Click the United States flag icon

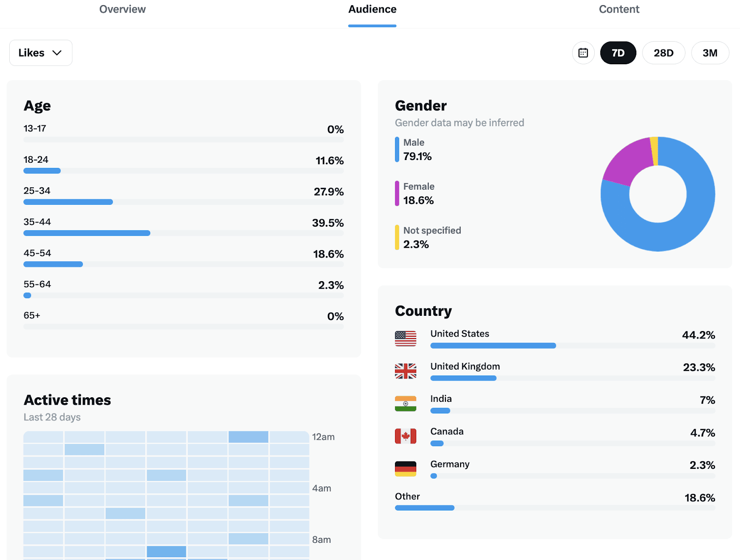tap(406, 338)
